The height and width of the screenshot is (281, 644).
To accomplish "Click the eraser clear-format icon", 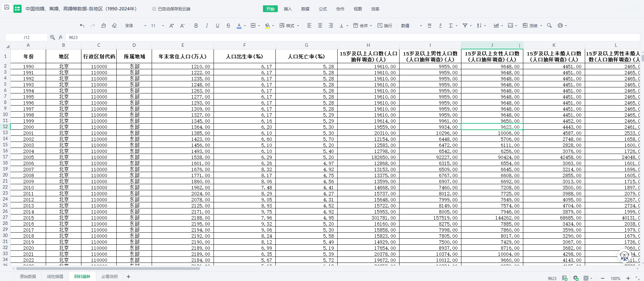I will point(114,26).
